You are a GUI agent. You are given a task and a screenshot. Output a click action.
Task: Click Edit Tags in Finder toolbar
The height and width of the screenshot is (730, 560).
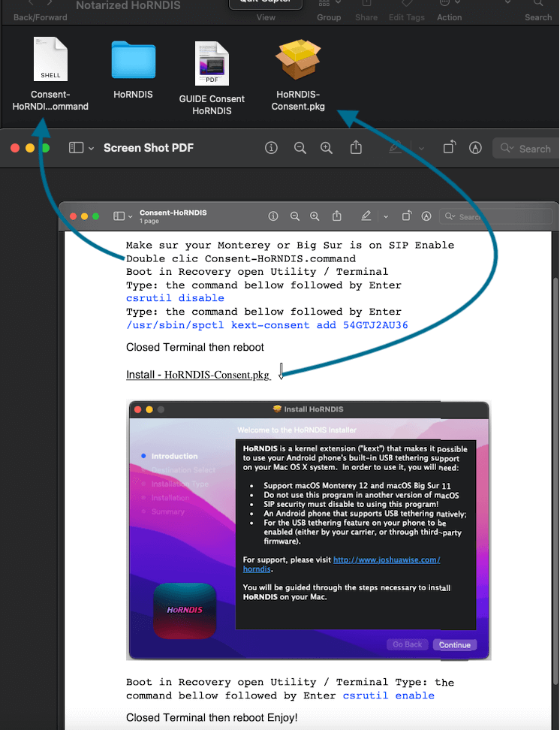[x=406, y=17]
